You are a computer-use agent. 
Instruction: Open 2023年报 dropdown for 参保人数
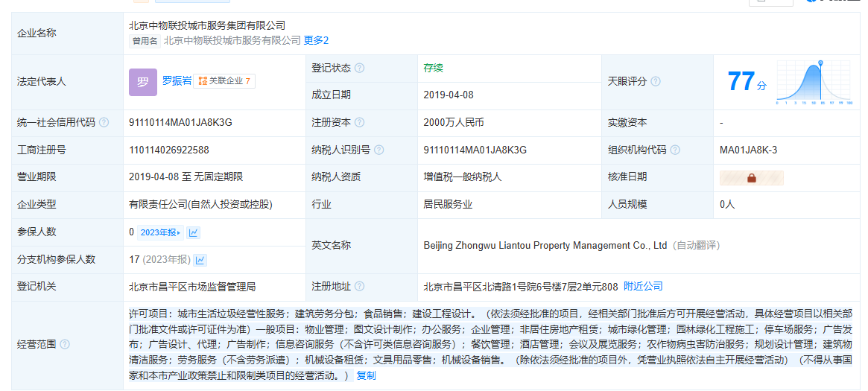click(x=160, y=233)
